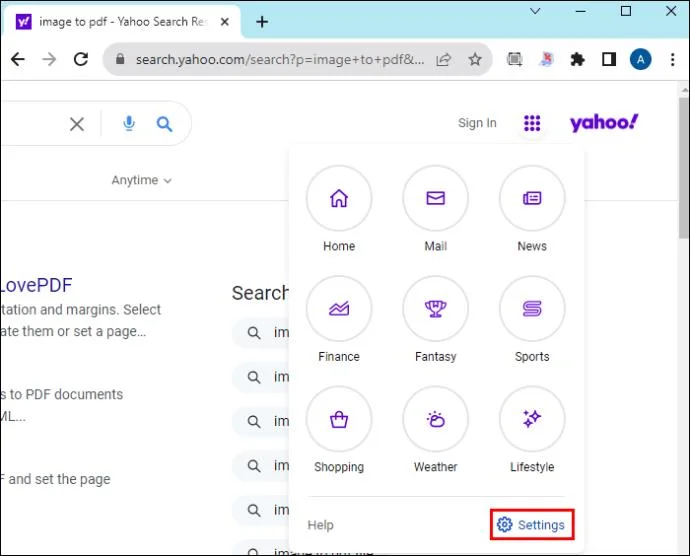Submit search with the magnifier button

165,124
